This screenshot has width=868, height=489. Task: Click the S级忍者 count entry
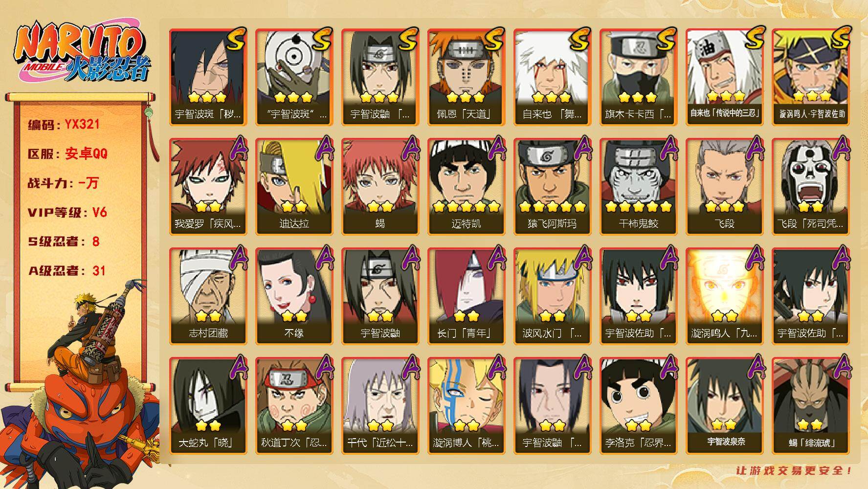click(64, 242)
